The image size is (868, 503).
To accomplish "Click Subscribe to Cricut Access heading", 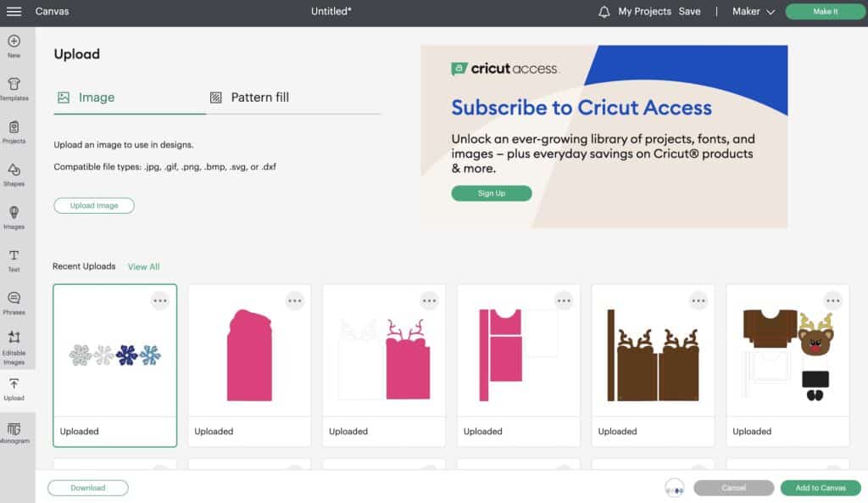I will (581, 108).
